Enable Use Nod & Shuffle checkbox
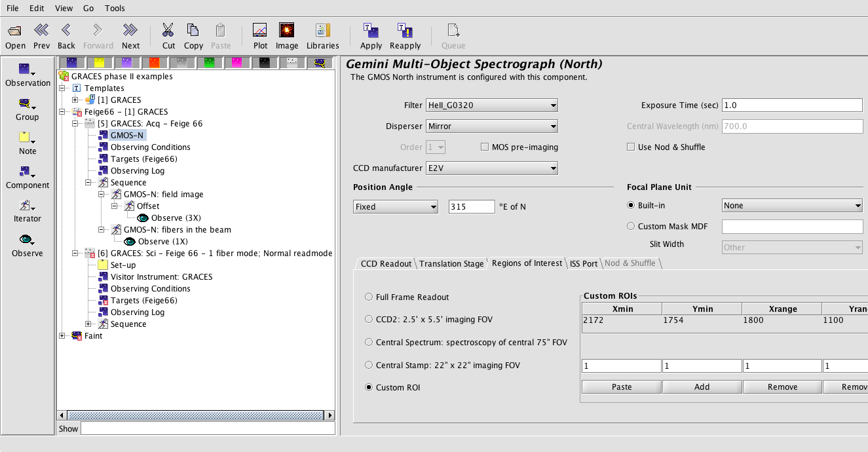 tap(631, 147)
